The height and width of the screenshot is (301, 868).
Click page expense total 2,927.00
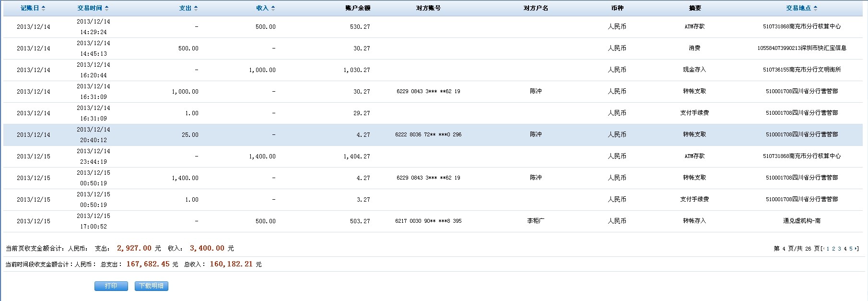(134, 248)
